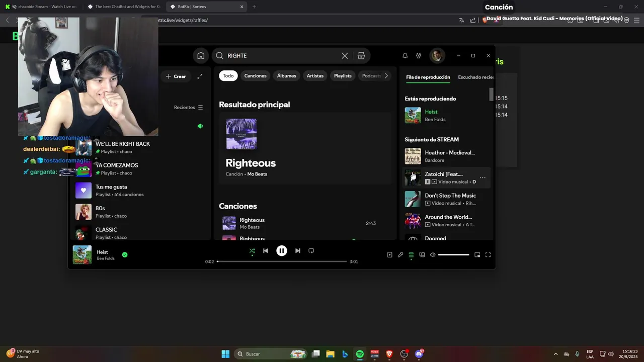Screen dimensions: 644x362
Task: Open the miniplayer
Action: [x=477, y=255]
